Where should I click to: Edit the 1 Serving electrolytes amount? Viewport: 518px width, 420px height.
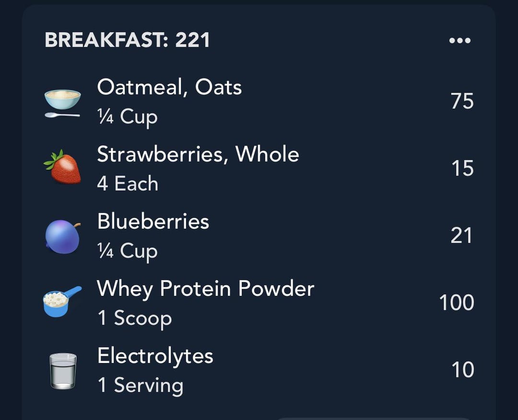141,385
